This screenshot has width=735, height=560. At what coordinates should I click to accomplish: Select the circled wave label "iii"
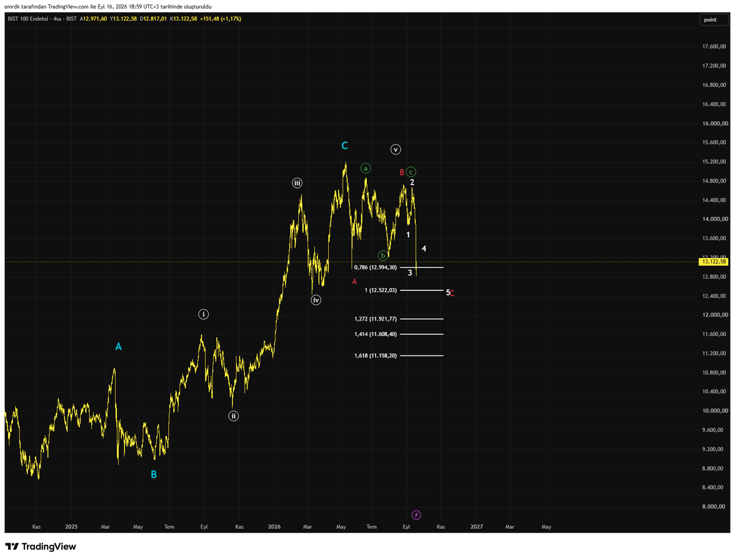click(296, 183)
